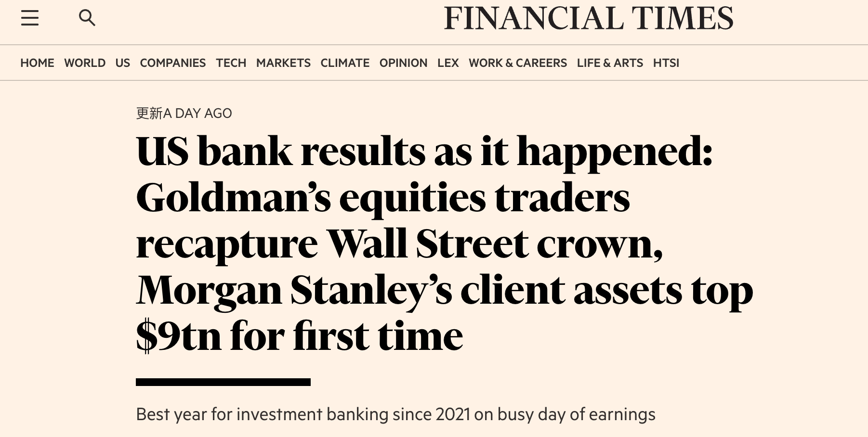
Task: Navigate to the Companies section
Action: pos(173,63)
